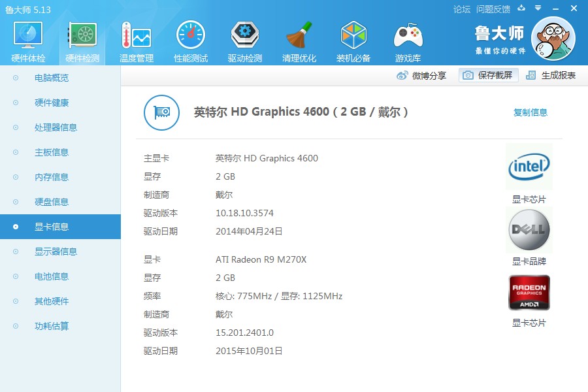This screenshot has width=588, height=392.
Task: Select 硬件健康 in the sidebar
Action: (x=60, y=103)
